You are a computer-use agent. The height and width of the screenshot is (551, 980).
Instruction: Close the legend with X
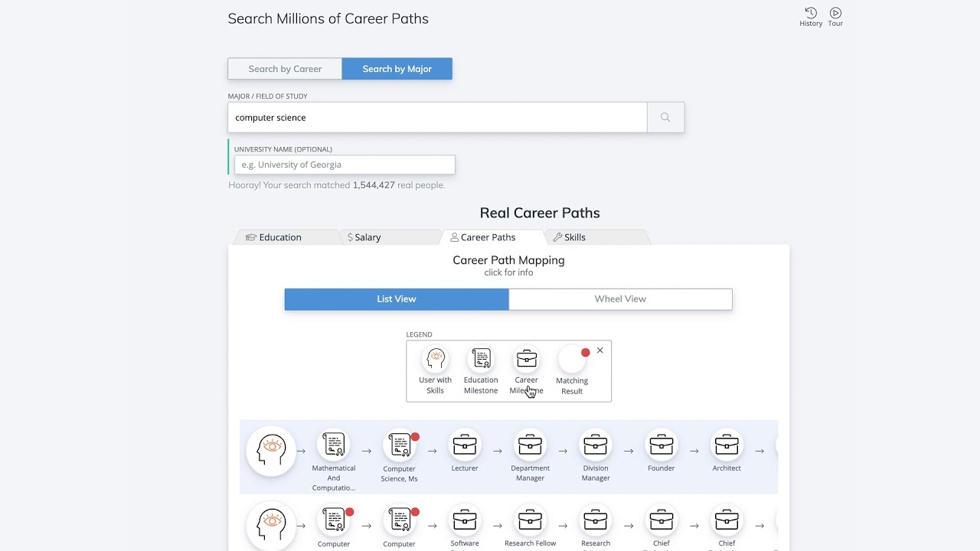(599, 350)
